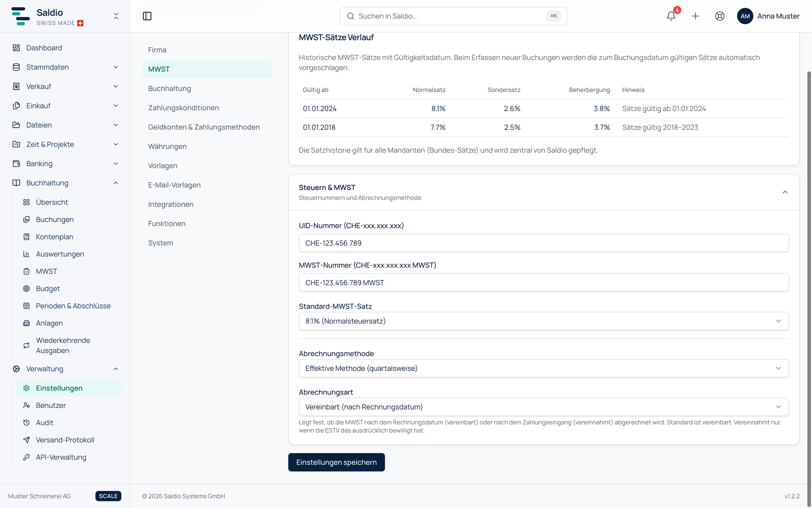Collapse the Buchhaltung sidebar group

(x=65, y=183)
